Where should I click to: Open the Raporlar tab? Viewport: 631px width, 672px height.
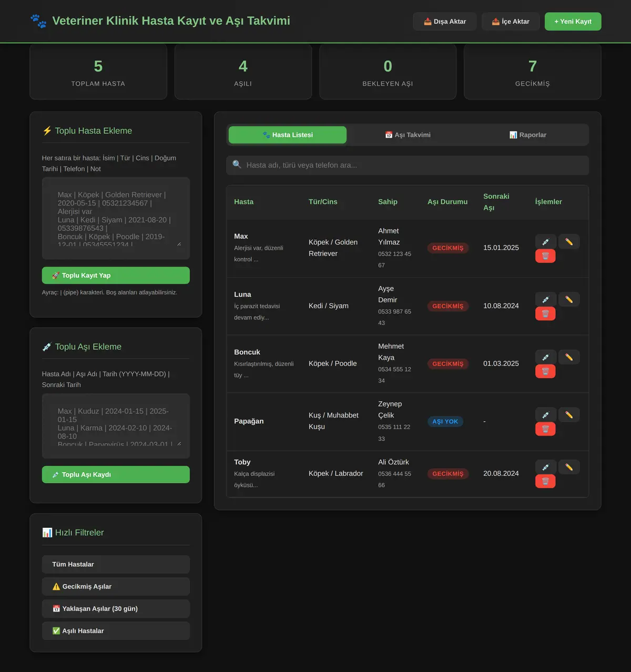[x=527, y=135]
